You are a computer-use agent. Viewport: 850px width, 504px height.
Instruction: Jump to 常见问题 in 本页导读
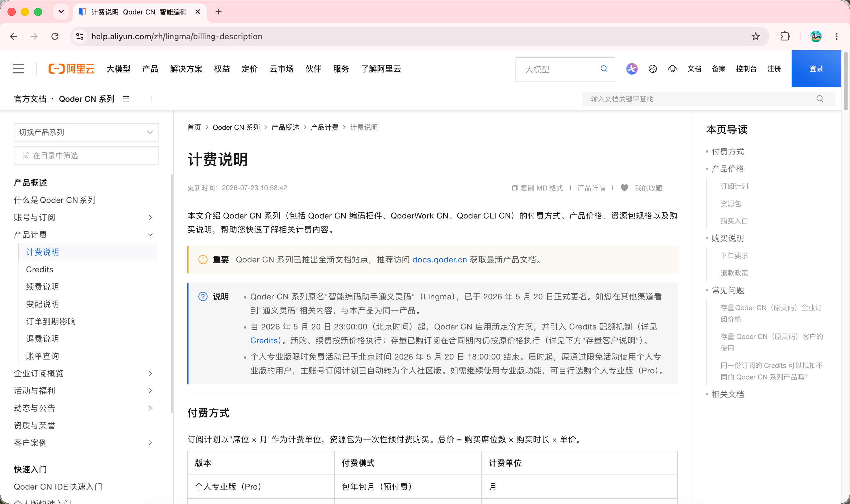[728, 290]
